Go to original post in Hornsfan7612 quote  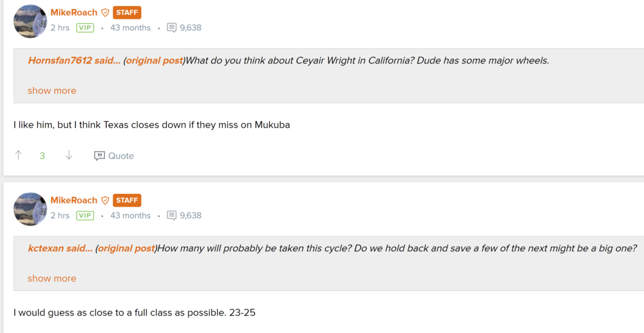[x=154, y=61]
